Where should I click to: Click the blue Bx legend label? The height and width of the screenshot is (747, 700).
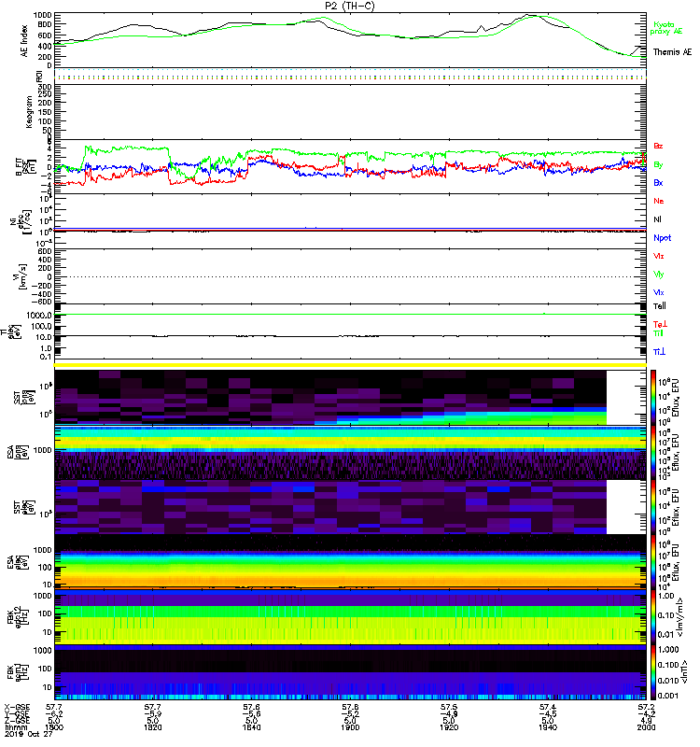(x=658, y=182)
